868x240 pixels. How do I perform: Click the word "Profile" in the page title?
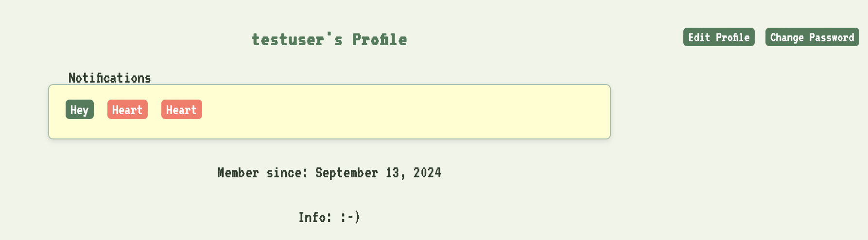coord(379,39)
